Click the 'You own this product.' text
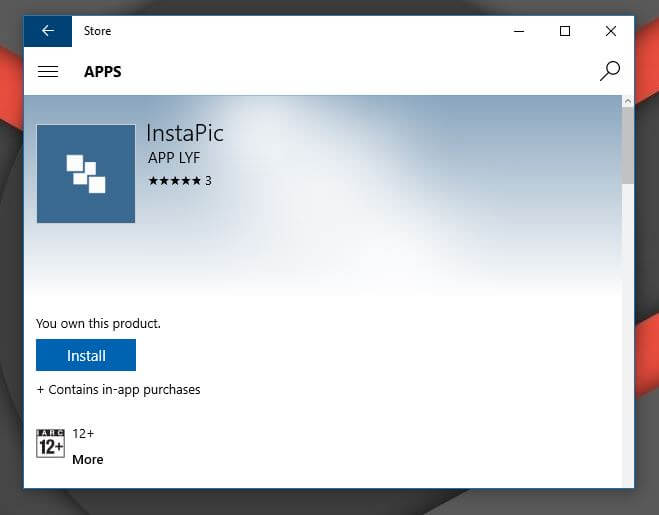This screenshot has height=515, width=659. point(98,324)
